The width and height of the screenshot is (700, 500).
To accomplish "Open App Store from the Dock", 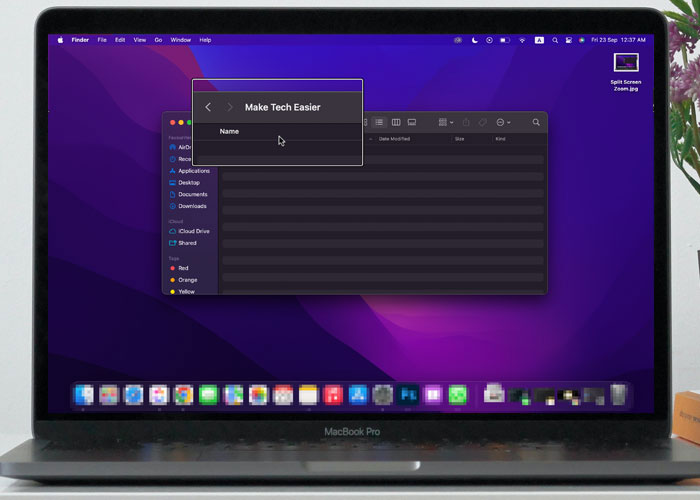I will pos(358,395).
